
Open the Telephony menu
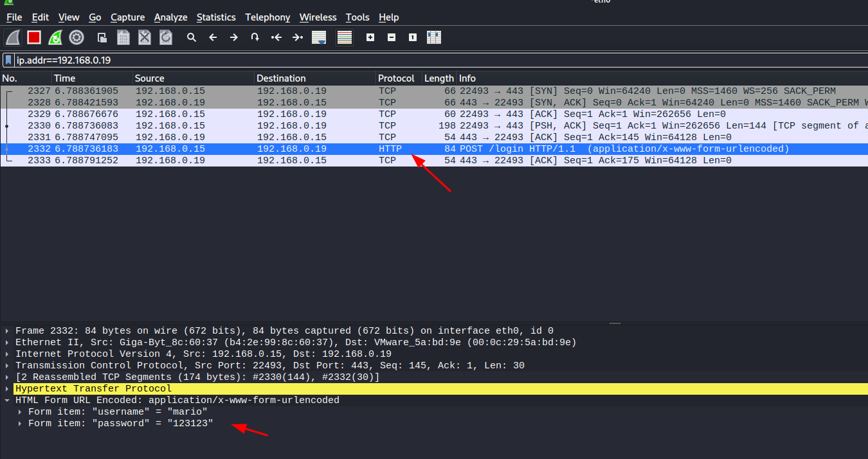[x=267, y=17]
